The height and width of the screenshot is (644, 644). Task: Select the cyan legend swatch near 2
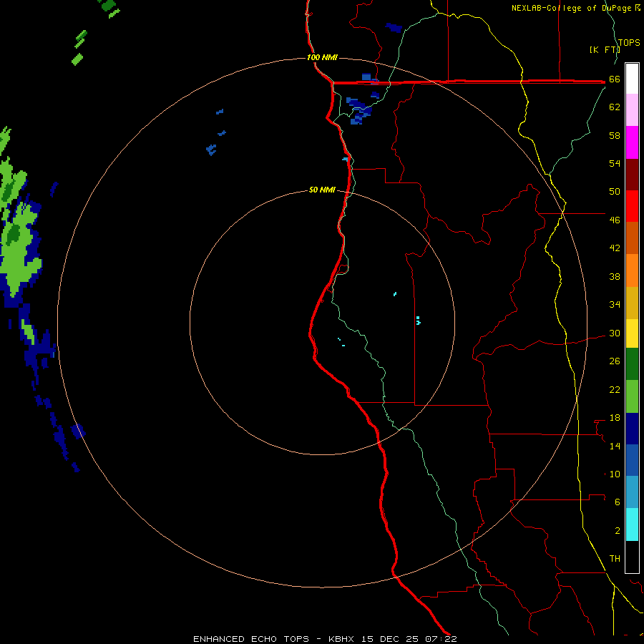point(632,525)
